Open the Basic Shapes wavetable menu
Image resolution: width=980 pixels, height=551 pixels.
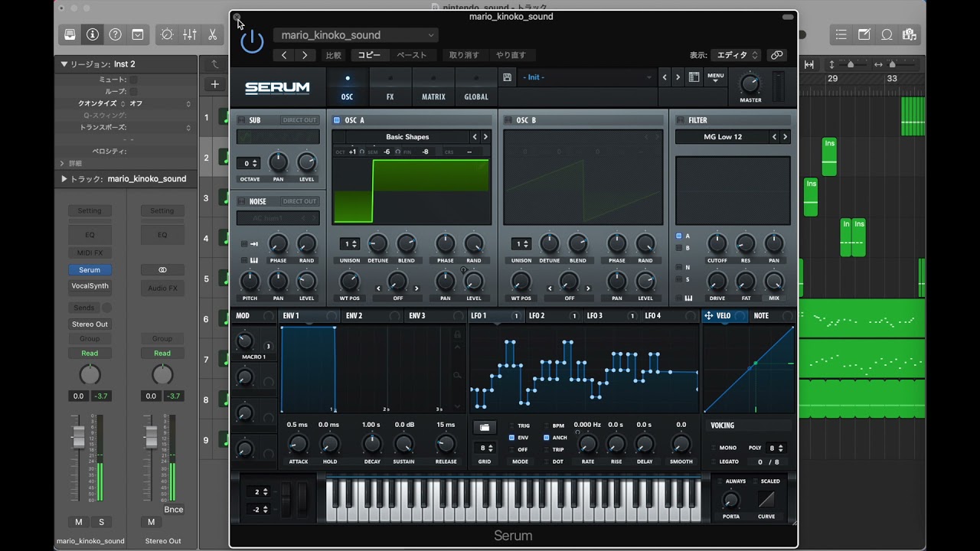[407, 137]
